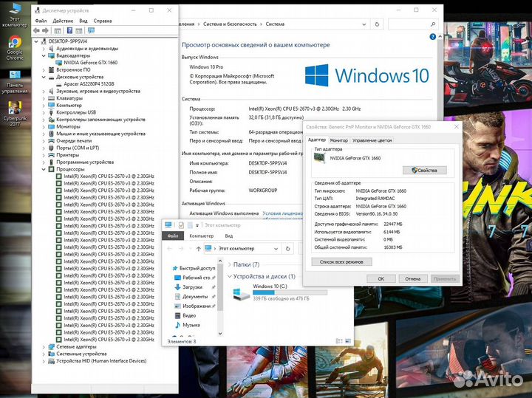Switch to Монитор tab in properties dialog
The image size is (532, 398).
338,140
